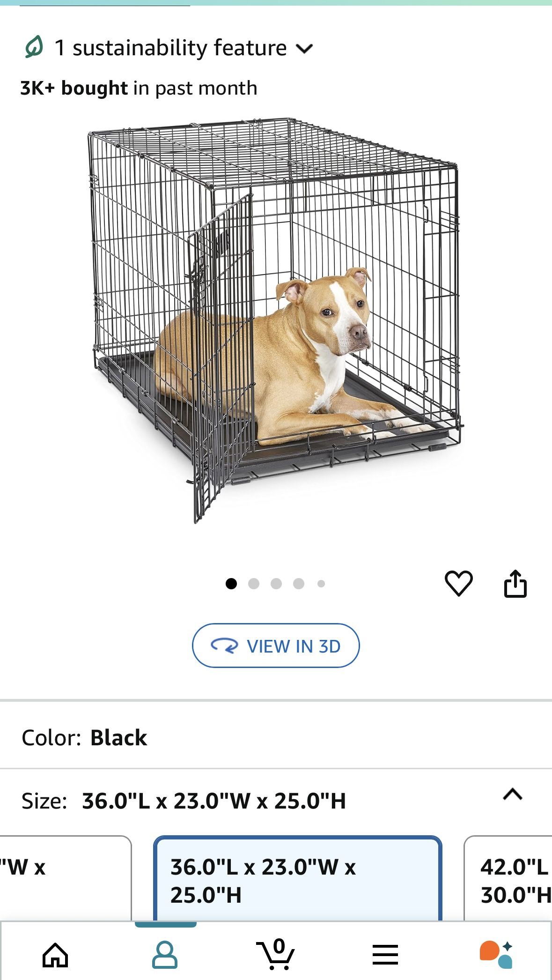Expand the sustainability feature chevron

[305, 48]
